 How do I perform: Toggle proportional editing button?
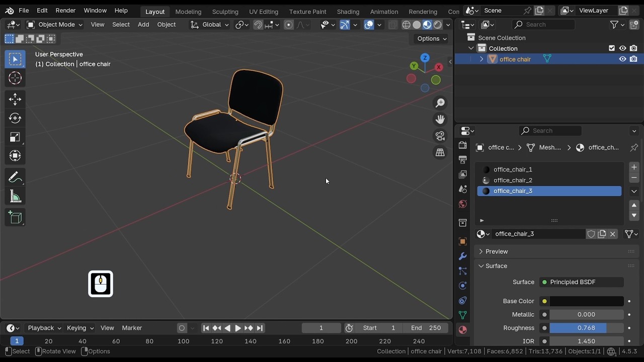click(289, 25)
